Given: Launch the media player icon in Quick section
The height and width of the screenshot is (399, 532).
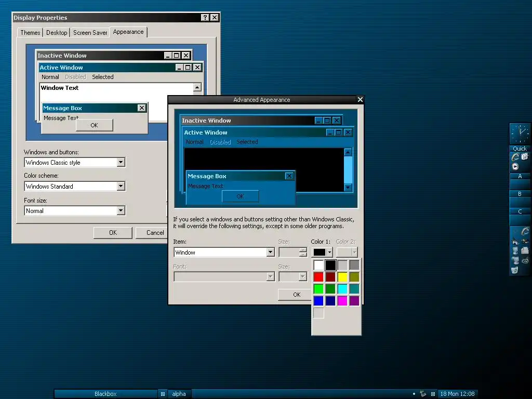Looking at the screenshot, I should (x=515, y=166).
